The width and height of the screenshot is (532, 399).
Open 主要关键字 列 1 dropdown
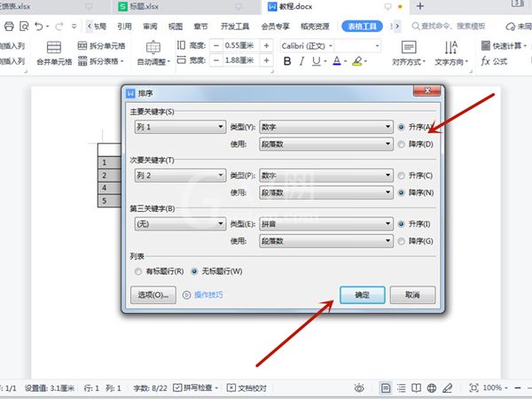(180, 127)
